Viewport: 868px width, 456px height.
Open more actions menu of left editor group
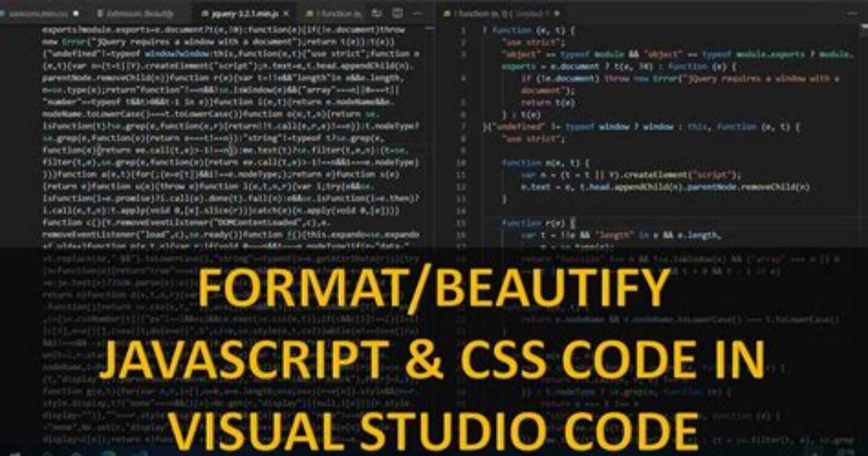[417, 13]
